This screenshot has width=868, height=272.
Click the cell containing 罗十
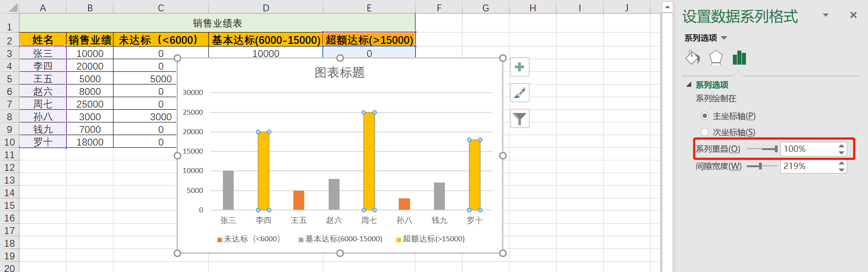click(x=43, y=142)
